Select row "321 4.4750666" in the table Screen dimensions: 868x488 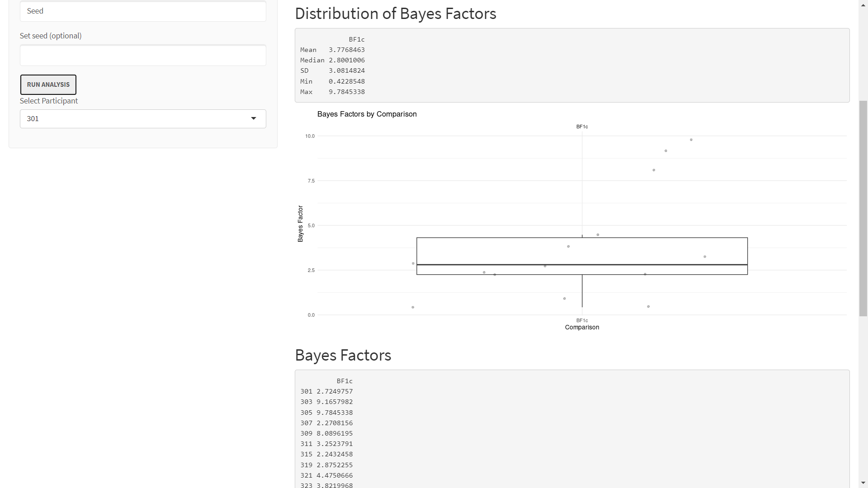tap(326, 475)
